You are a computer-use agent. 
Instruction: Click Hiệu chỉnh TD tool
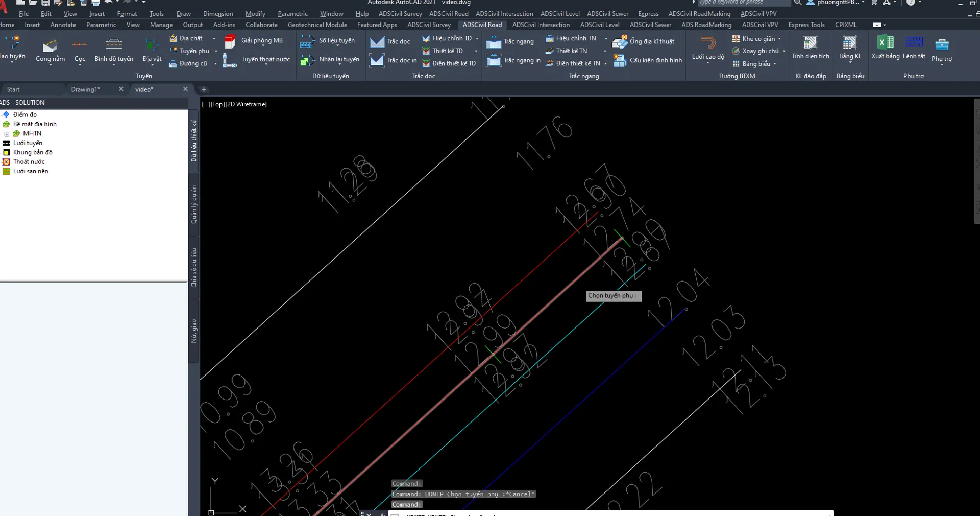pyautogui.click(x=447, y=38)
